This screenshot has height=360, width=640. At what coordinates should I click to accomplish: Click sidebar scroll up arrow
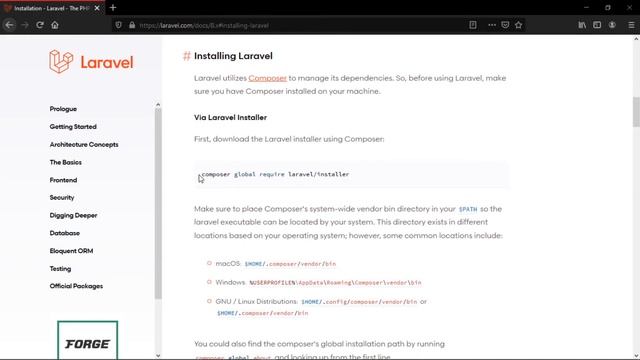158,105
